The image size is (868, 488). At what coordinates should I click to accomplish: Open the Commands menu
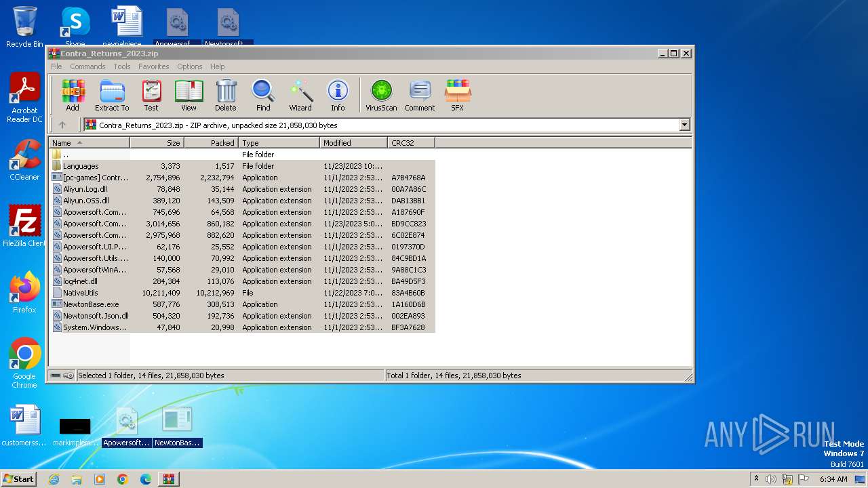click(87, 66)
